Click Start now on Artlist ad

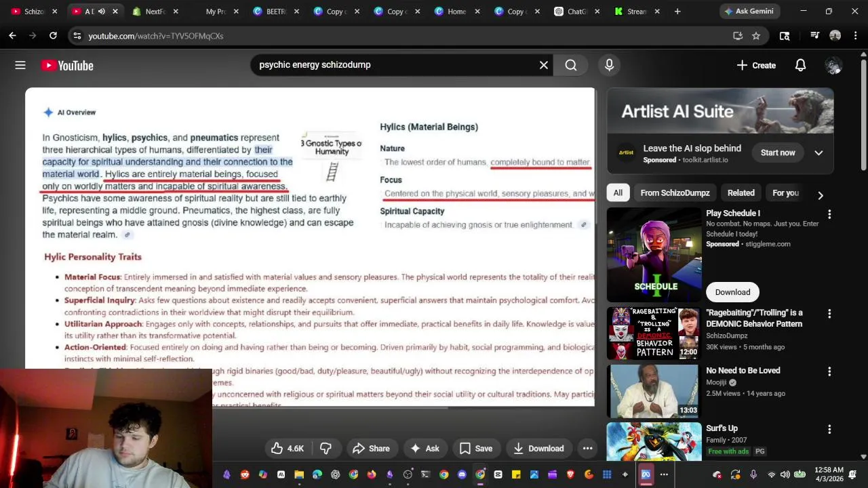pos(778,152)
